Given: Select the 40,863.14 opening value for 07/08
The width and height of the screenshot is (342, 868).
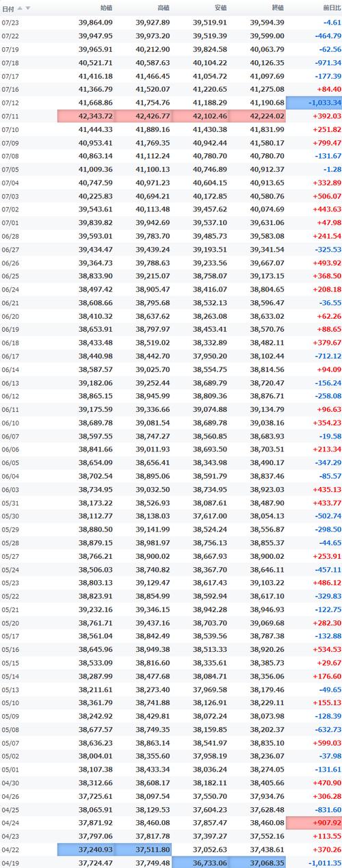Looking at the screenshot, I should coord(96,156).
